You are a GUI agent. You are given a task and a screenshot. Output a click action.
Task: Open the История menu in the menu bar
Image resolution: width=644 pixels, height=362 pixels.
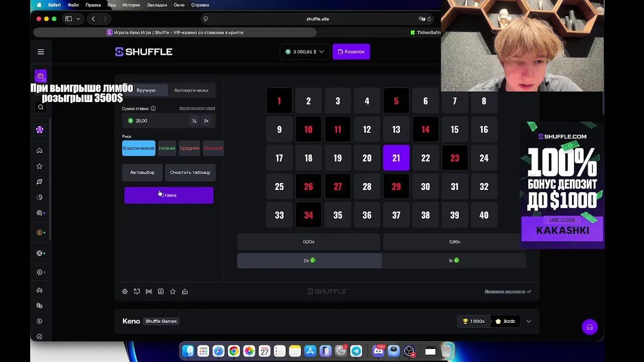(131, 5)
